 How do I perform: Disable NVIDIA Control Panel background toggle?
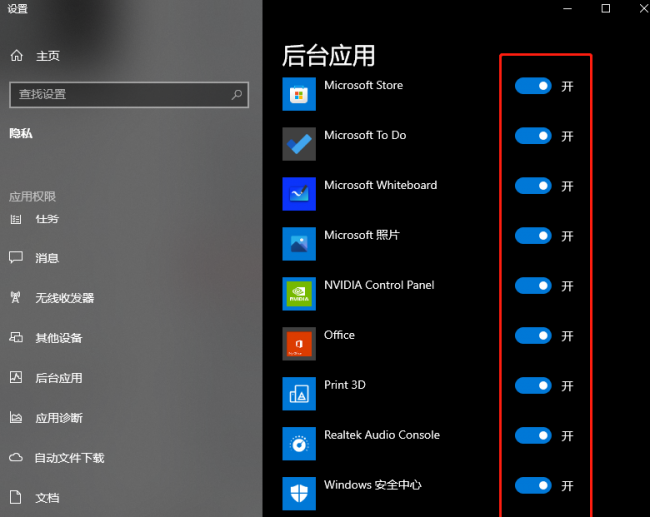coord(533,286)
